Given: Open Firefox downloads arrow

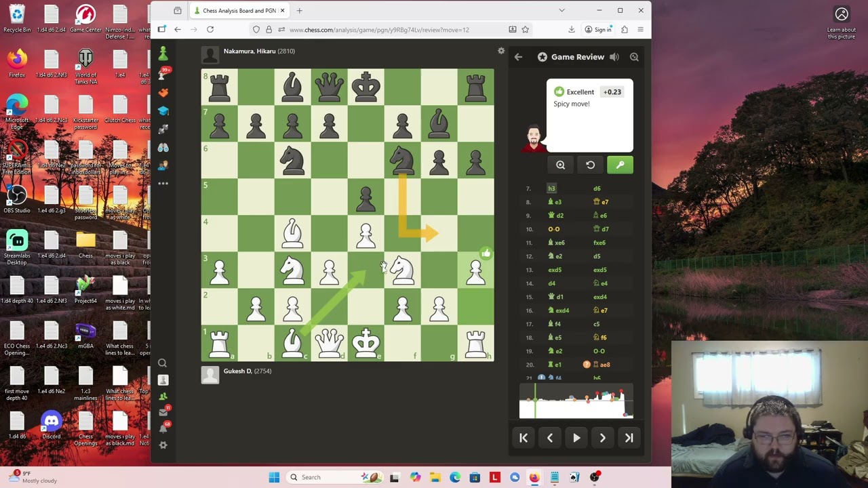Looking at the screenshot, I should point(572,30).
